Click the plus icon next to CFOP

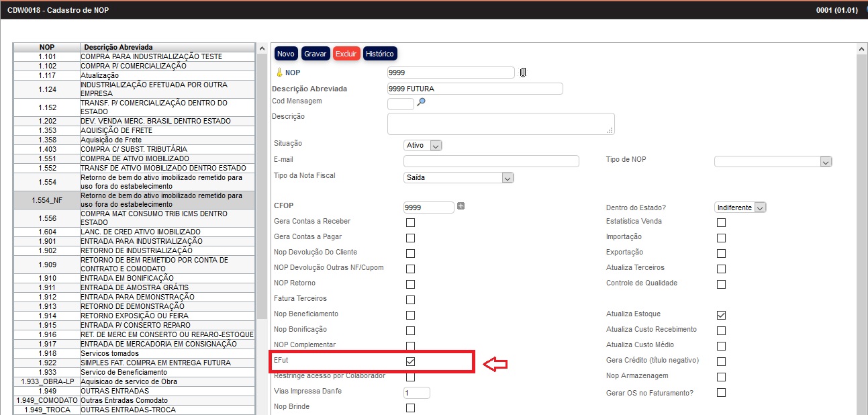tap(461, 206)
